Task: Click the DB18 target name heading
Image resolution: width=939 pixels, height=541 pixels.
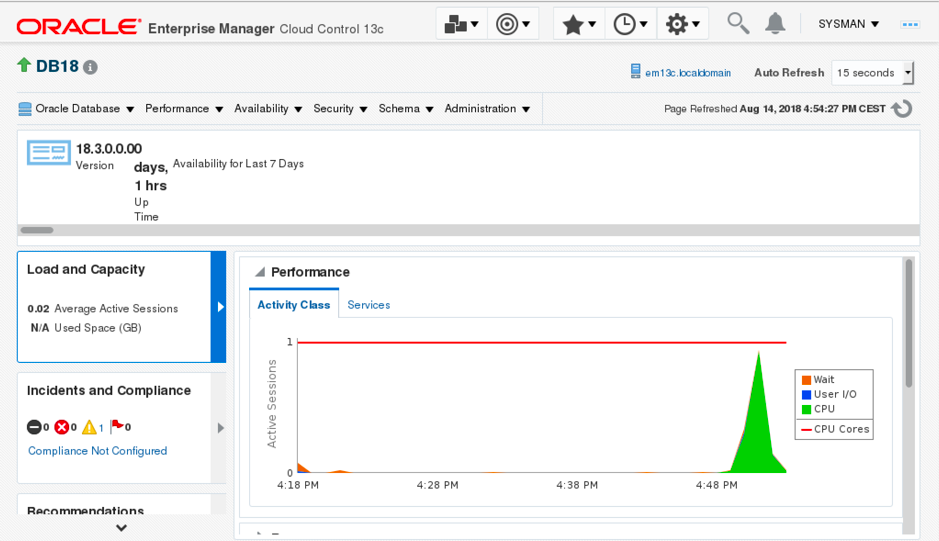Action: 57,66
